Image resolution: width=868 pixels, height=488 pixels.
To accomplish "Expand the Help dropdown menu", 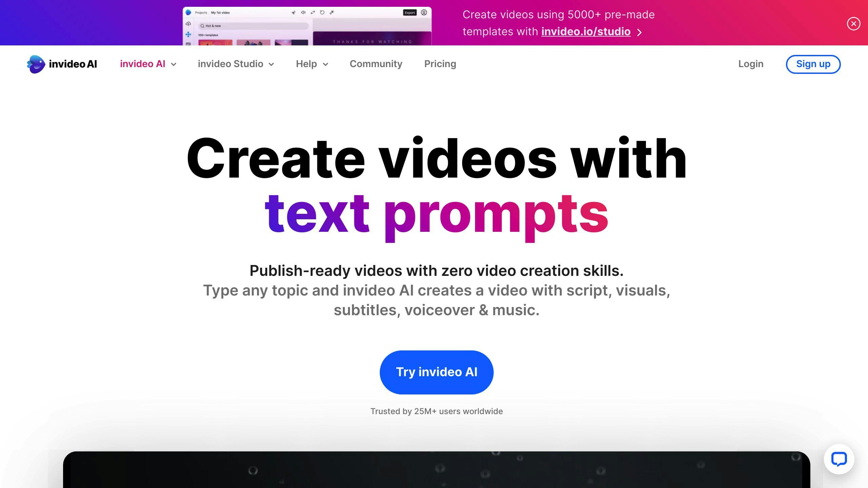I will [x=311, y=64].
